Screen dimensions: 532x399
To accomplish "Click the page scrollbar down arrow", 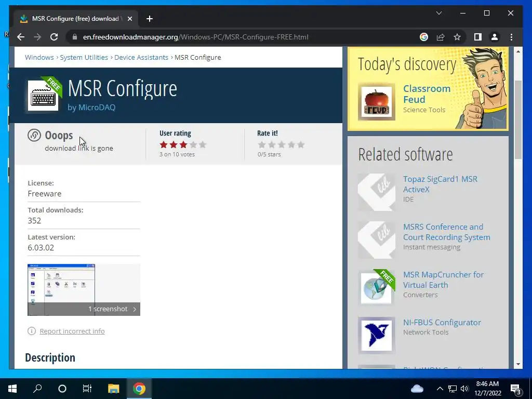I will click(518, 364).
